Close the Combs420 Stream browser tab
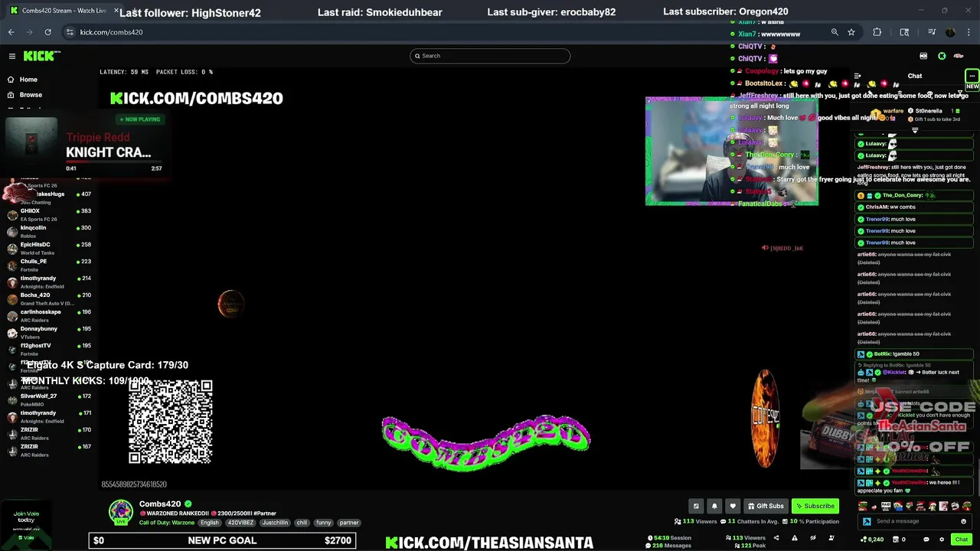This screenshot has height=551, width=980. point(117,11)
